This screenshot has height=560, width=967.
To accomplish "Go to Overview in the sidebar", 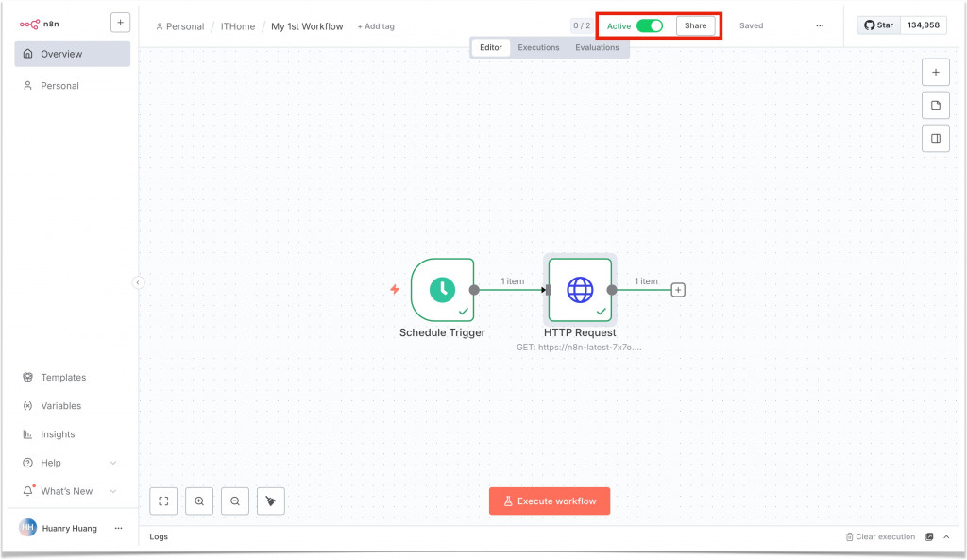I will 72,54.
